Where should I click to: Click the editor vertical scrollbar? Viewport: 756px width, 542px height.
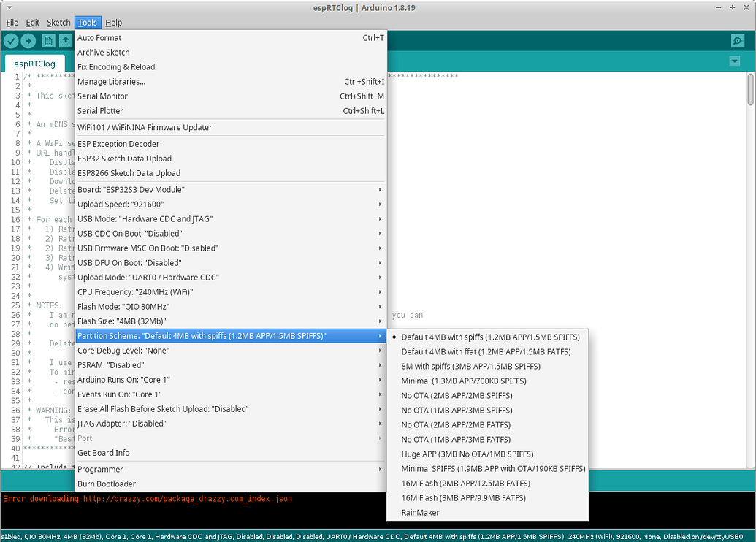750,270
